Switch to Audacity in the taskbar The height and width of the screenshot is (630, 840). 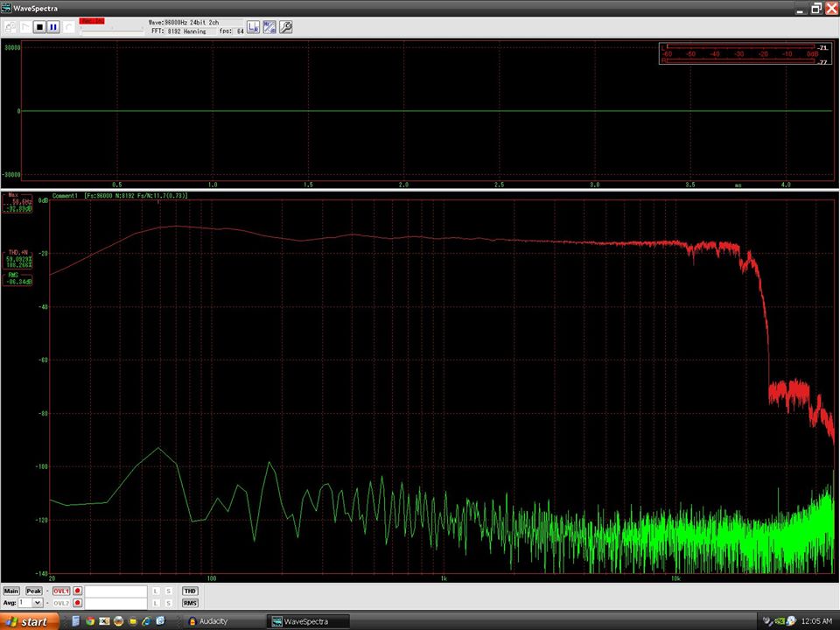tap(223, 621)
